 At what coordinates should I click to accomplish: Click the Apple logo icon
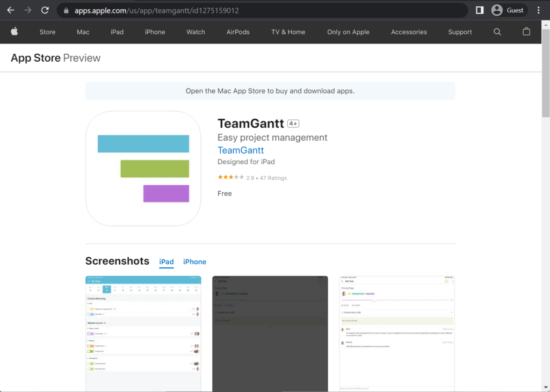click(x=14, y=32)
